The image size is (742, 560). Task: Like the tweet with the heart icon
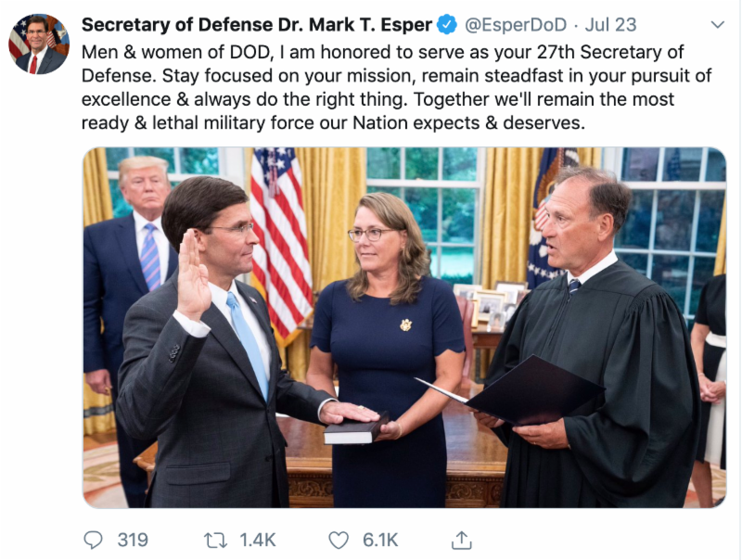339,540
